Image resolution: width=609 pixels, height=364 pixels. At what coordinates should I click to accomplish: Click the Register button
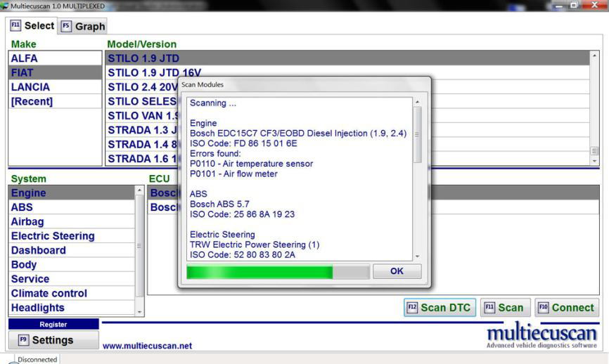click(53, 325)
